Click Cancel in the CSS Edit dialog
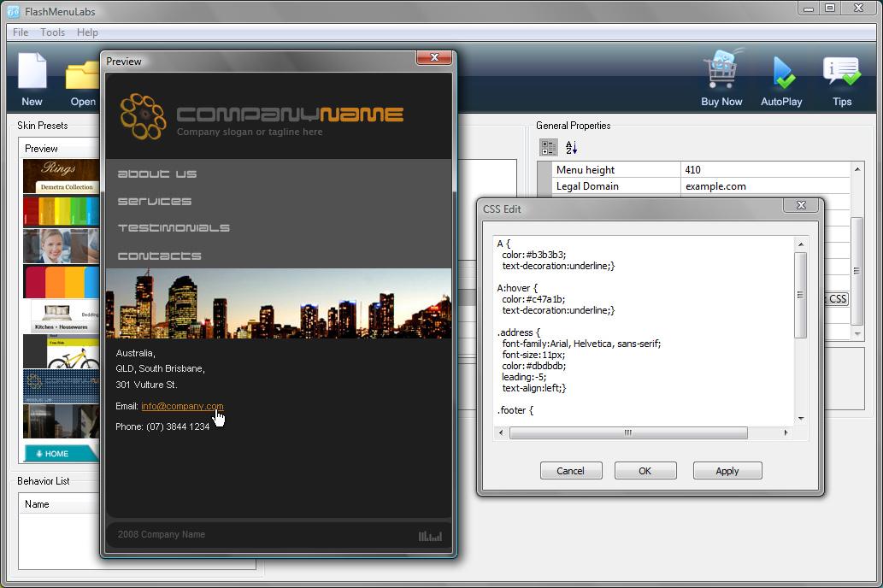 point(571,471)
